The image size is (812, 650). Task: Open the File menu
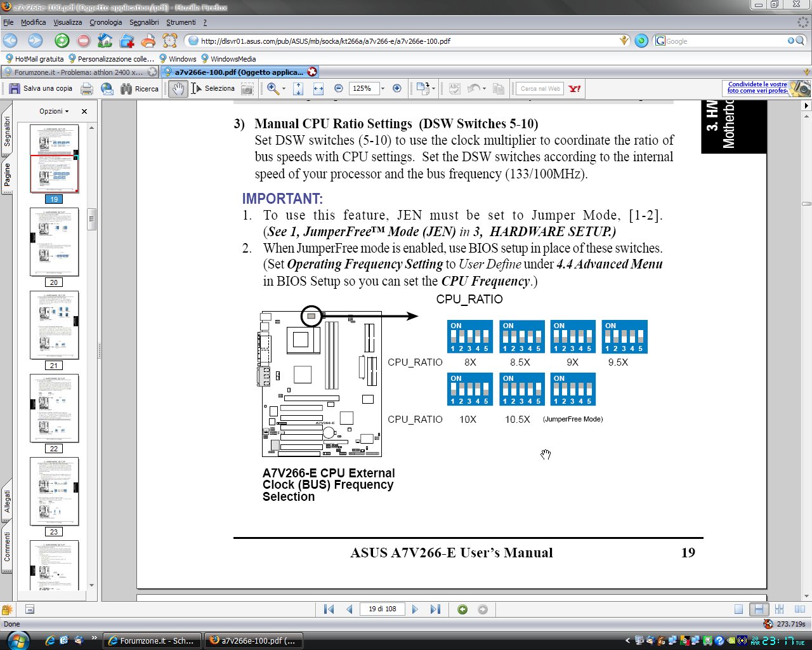click(x=8, y=22)
